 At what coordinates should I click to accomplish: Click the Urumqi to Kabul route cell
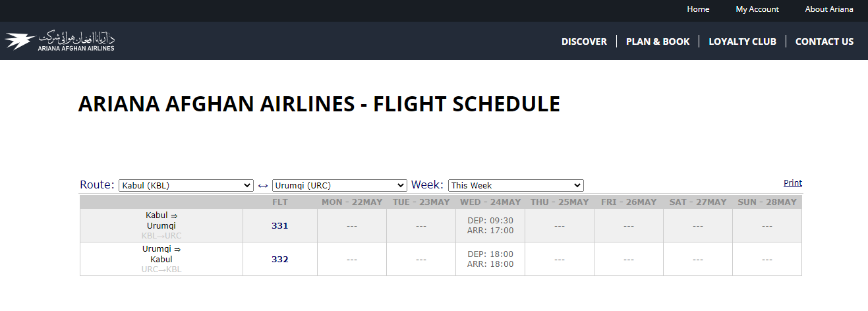161,259
